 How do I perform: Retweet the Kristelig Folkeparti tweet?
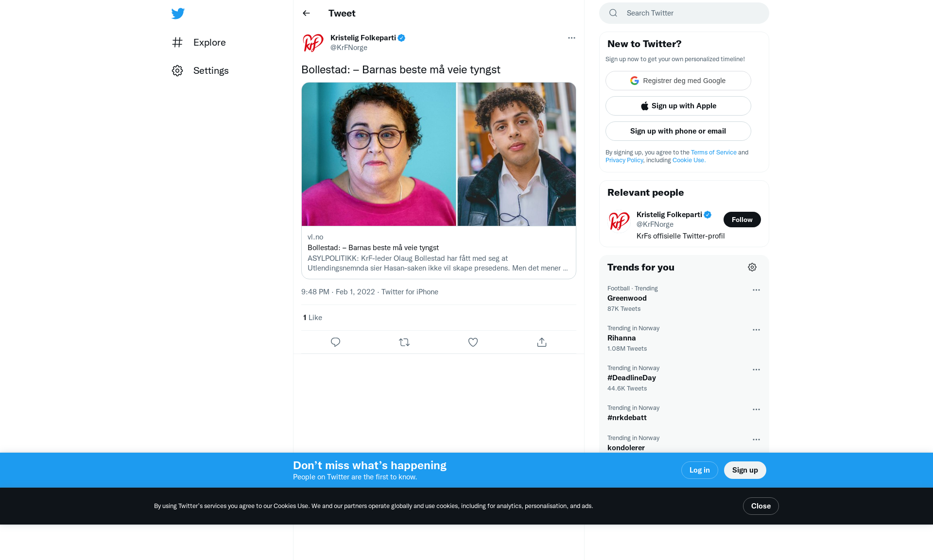click(x=404, y=342)
